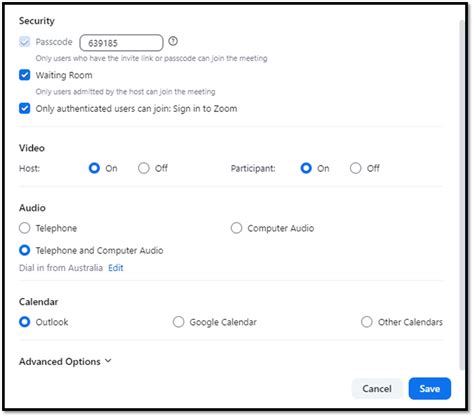
Task: Click the 'Only users who have the invite link' description
Action: 151,58
